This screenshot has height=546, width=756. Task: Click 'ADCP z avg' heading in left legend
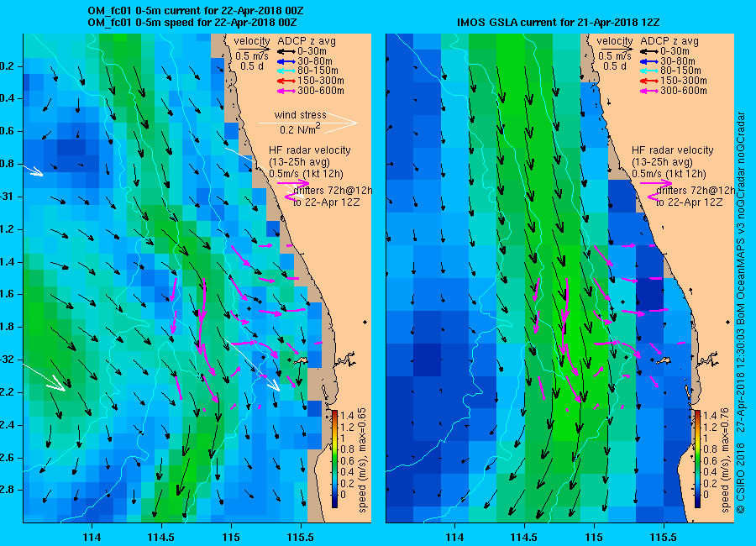pyautogui.click(x=307, y=41)
